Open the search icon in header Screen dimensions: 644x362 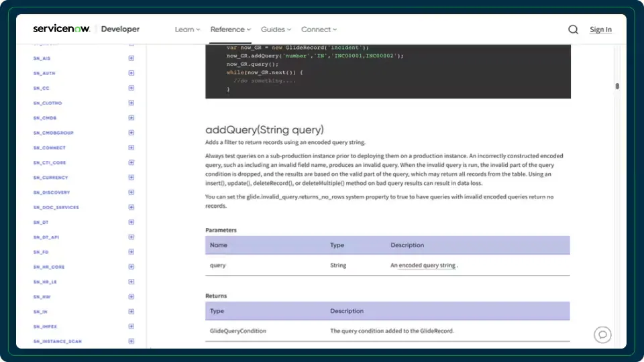573,29
